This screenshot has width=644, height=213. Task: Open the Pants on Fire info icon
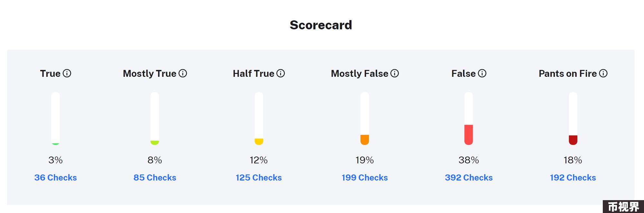(x=603, y=74)
